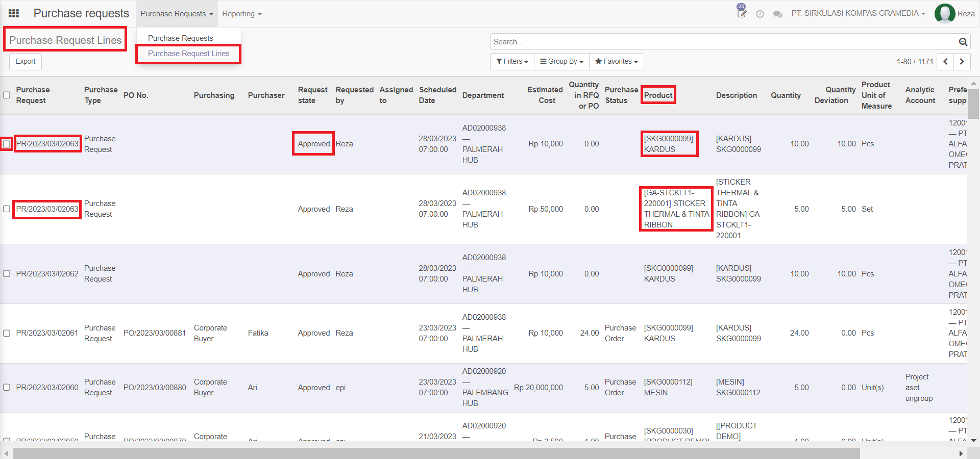Click Rp 20,000,000 estimated cost cell
The width and height of the screenshot is (980, 459).
pos(538,387)
